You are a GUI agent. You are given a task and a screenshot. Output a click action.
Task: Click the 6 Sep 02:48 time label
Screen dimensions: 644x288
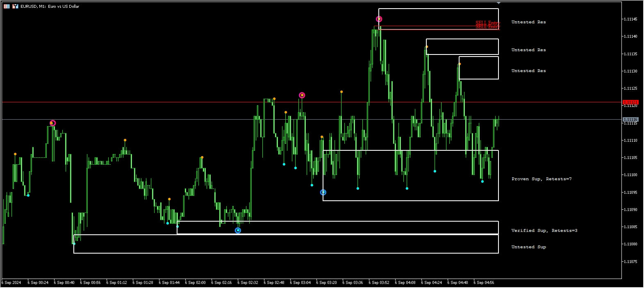click(274, 283)
